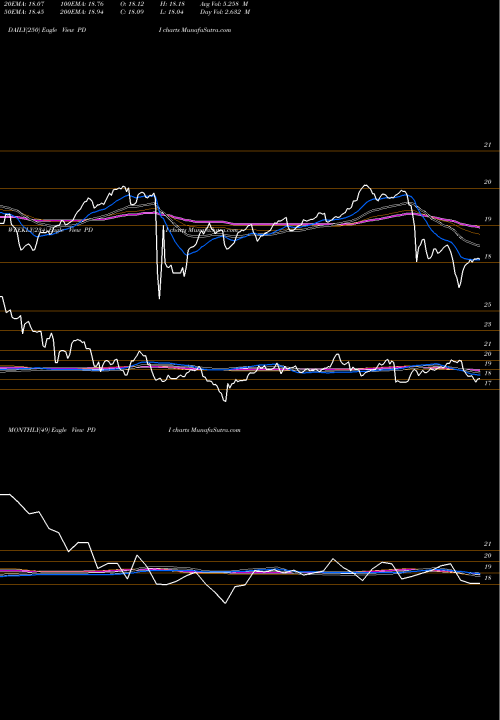Click the 50EMA: 18.45 value
This screenshot has height=720, width=500.
point(26,12)
